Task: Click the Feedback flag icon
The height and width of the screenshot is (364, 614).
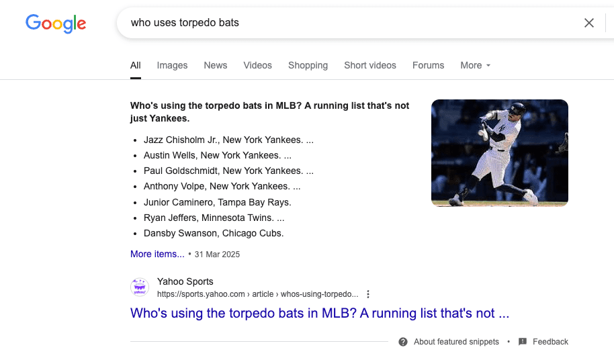Action: click(523, 342)
